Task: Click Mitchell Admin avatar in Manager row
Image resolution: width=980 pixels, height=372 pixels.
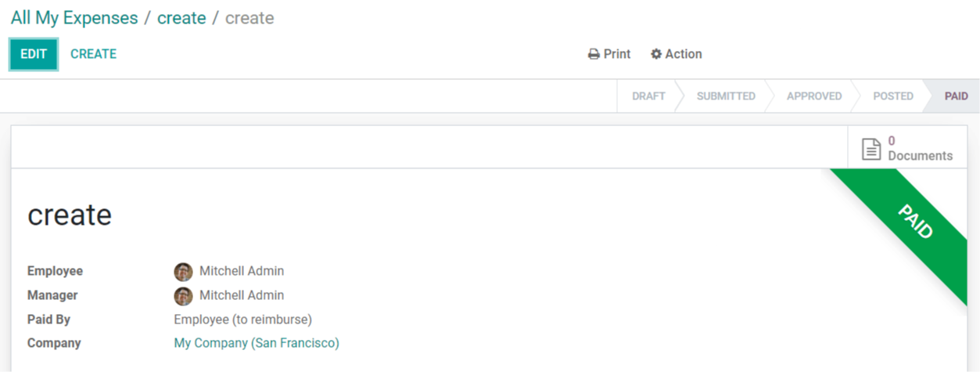Action: coord(183,296)
